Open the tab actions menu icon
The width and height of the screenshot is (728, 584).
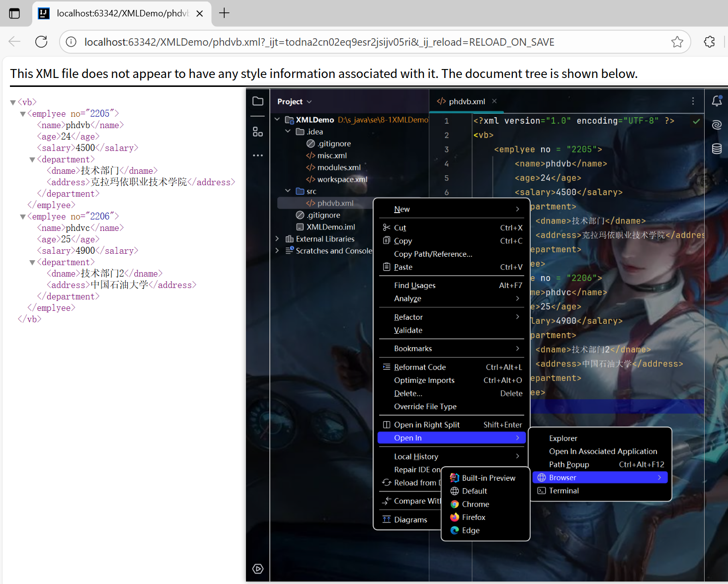point(14,13)
